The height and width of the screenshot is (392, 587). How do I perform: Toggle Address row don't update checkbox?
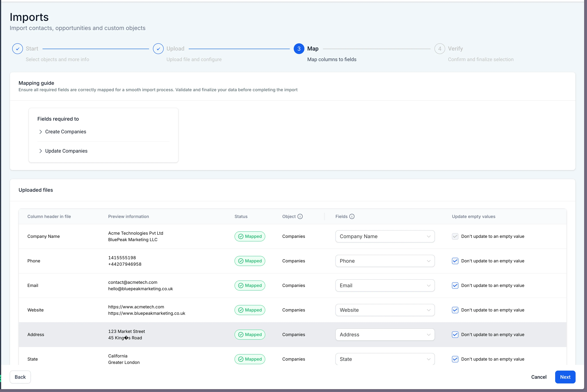[x=455, y=334]
